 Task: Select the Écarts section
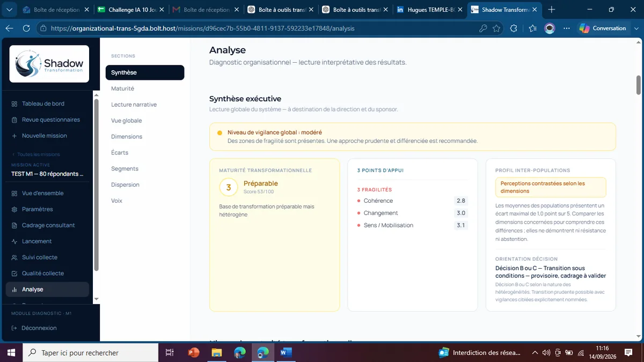pyautogui.click(x=145, y=153)
